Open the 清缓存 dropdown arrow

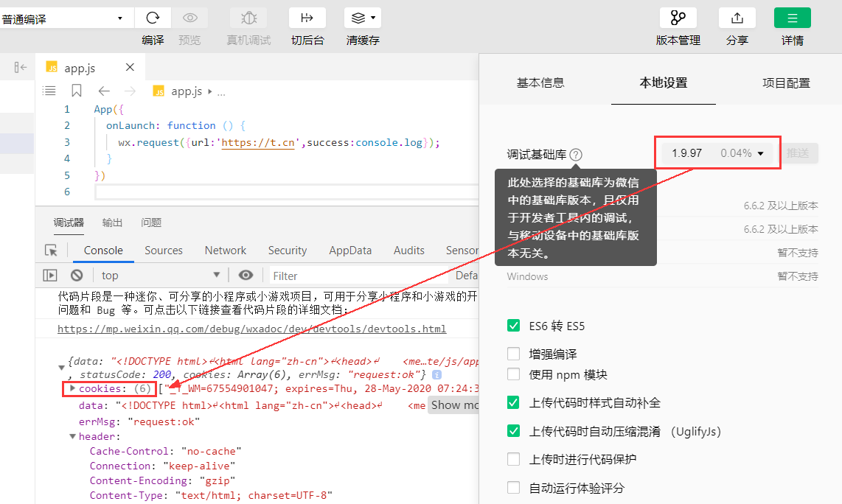click(373, 18)
